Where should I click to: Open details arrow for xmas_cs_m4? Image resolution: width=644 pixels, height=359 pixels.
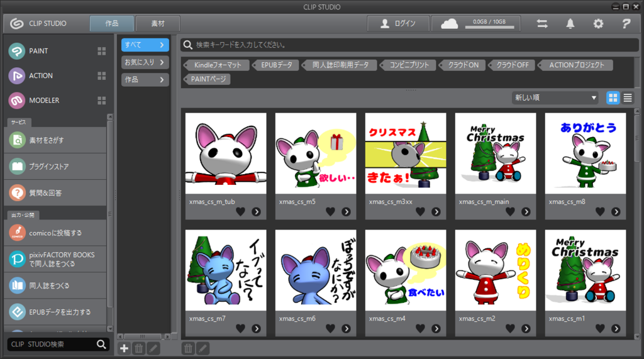click(x=436, y=328)
